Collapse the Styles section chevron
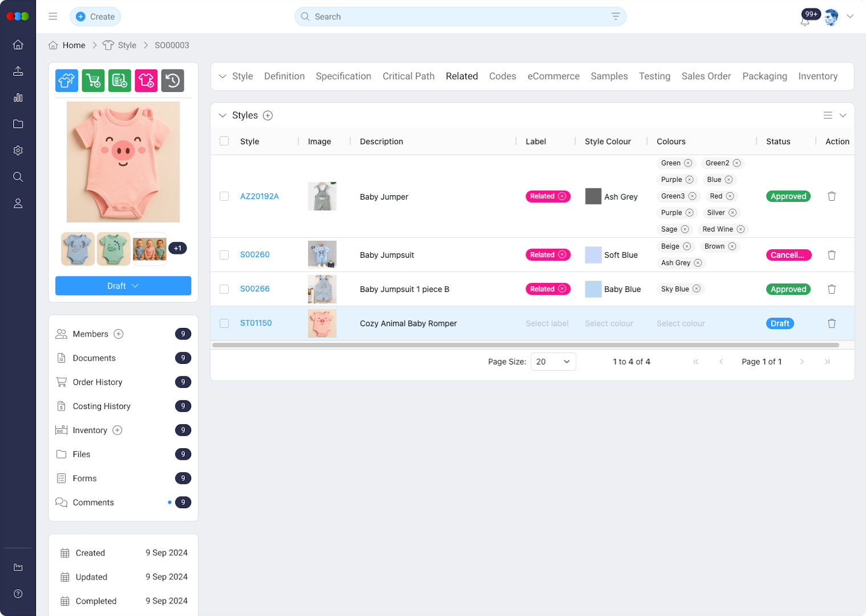 (x=222, y=115)
